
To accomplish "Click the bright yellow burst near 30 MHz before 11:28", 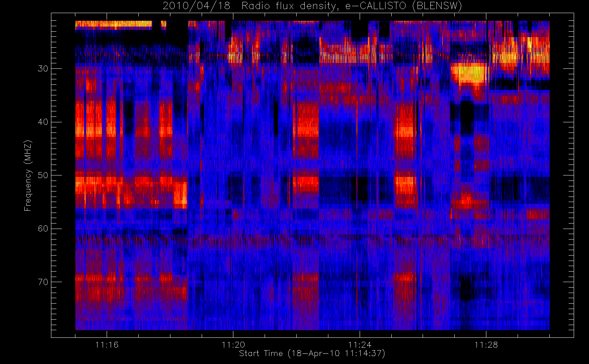I will coord(469,74).
